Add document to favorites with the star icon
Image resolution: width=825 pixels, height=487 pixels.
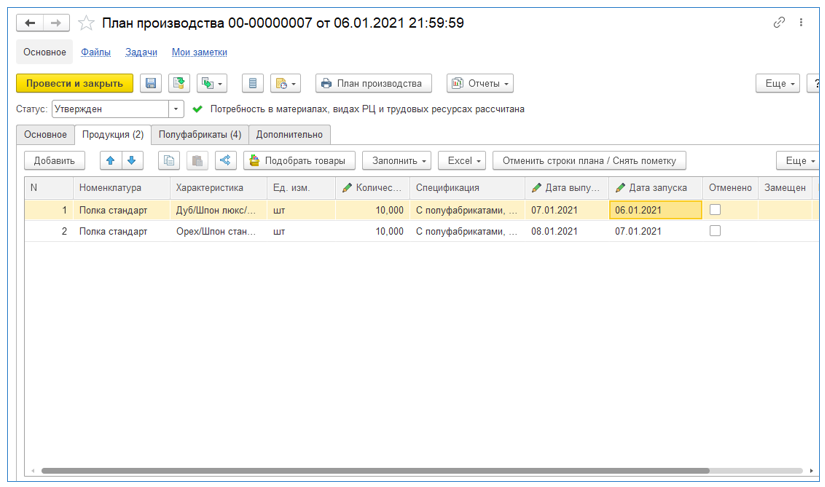pos(87,23)
